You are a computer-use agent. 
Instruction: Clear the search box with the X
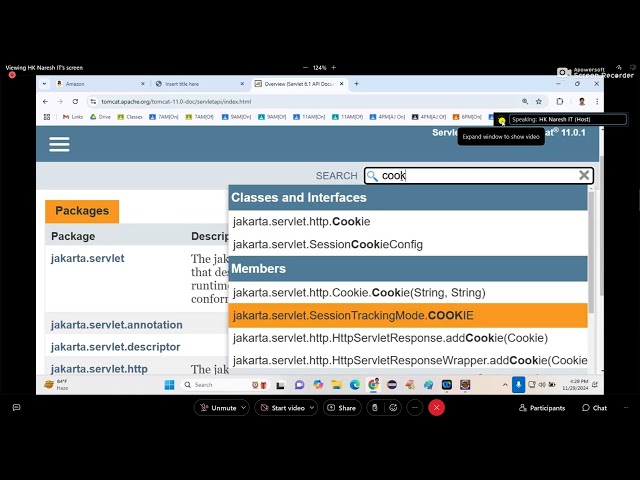point(584,175)
